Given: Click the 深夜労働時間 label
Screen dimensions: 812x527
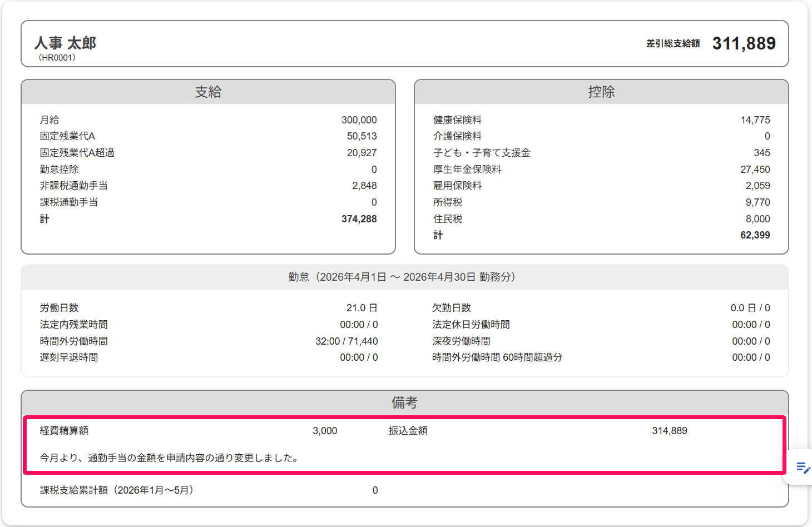Looking at the screenshot, I should [x=462, y=341].
